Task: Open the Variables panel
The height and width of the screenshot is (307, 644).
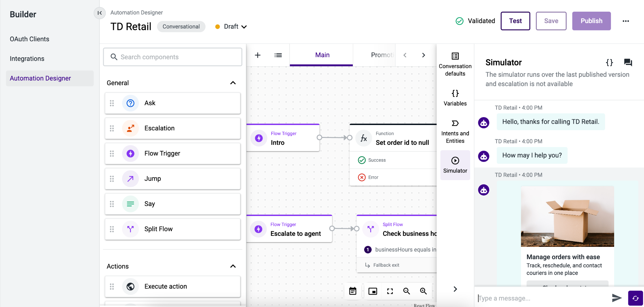Action: (455, 97)
